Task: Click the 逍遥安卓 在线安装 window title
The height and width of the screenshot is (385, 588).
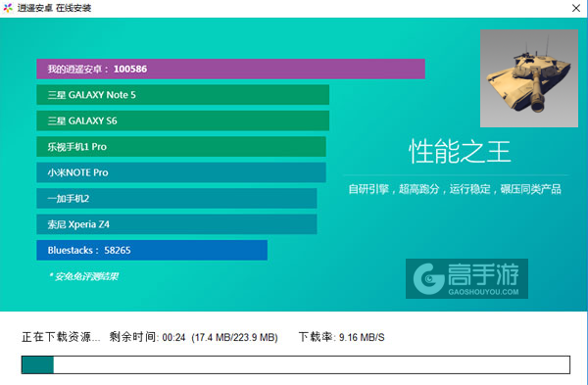Action: (54, 8)
